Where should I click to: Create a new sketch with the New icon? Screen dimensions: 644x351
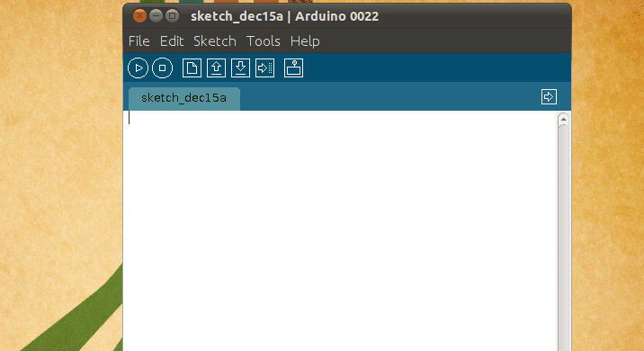[192, 68]
